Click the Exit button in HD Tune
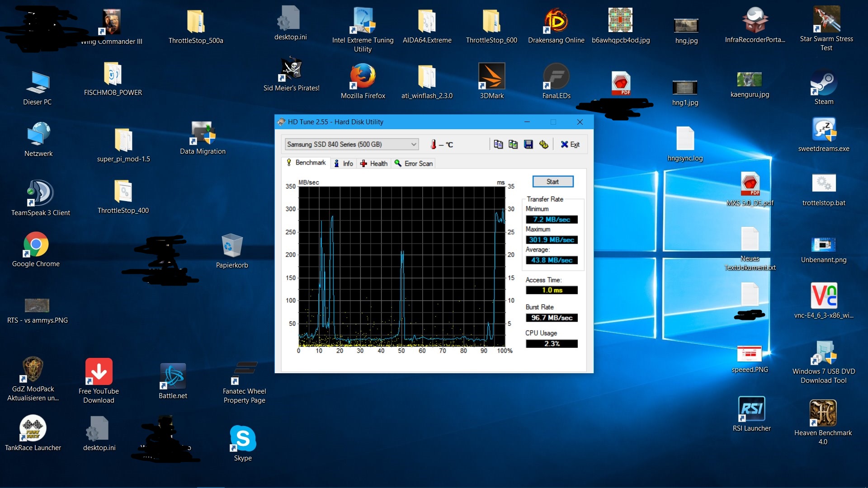Viewport: 868px width, 488px height. [571, 144]
